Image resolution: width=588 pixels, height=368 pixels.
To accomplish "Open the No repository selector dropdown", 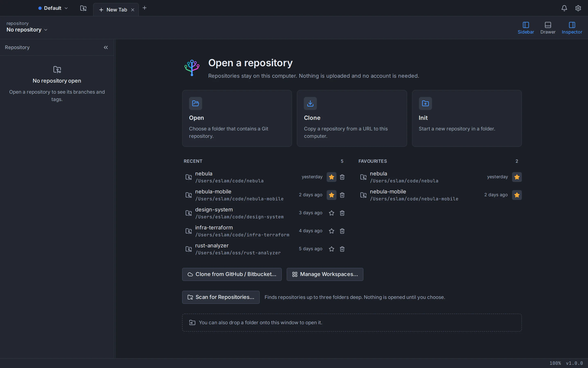I will coord(27,30).
